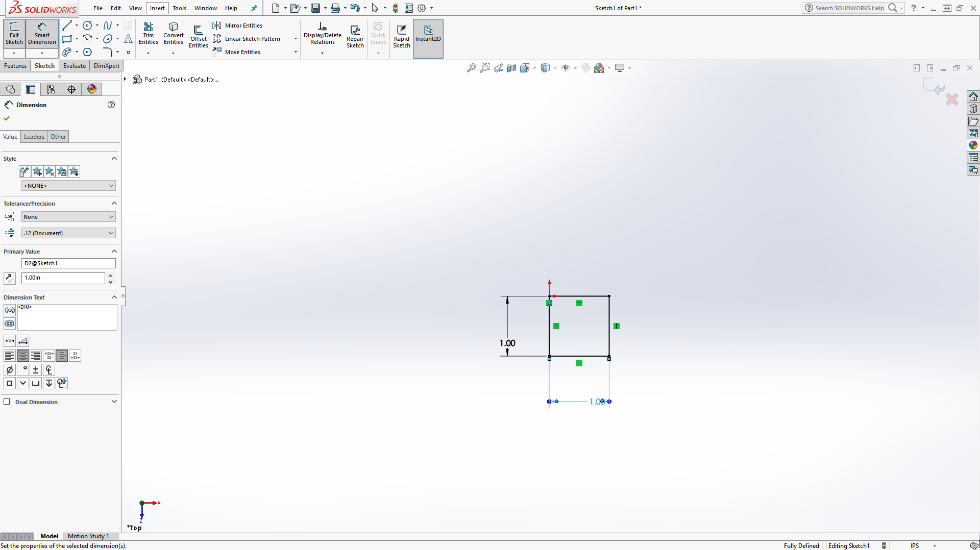Open the Appearances task pane icon
The width and height of the screenshot is (980, 550).
[x=973, y=145]
